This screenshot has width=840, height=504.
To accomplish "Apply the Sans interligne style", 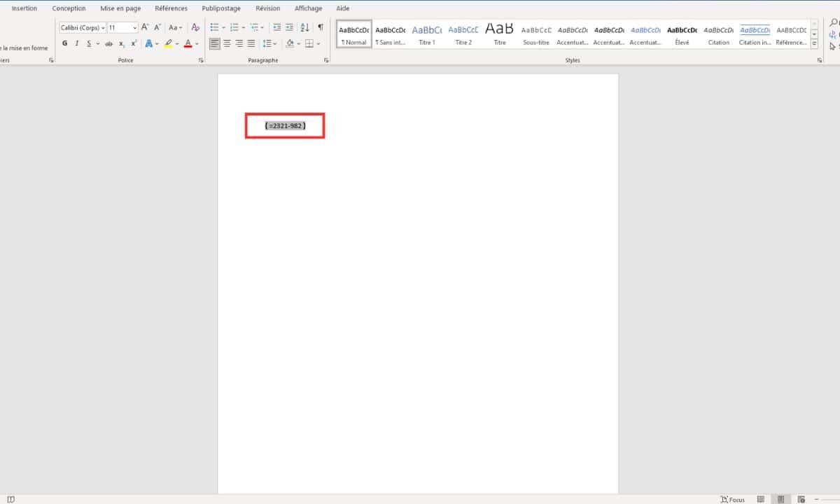I will pos(391,34).
